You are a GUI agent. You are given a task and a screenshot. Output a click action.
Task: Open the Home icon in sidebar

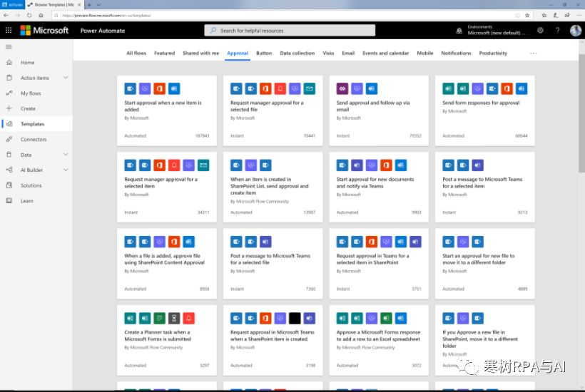click(9, 62)
